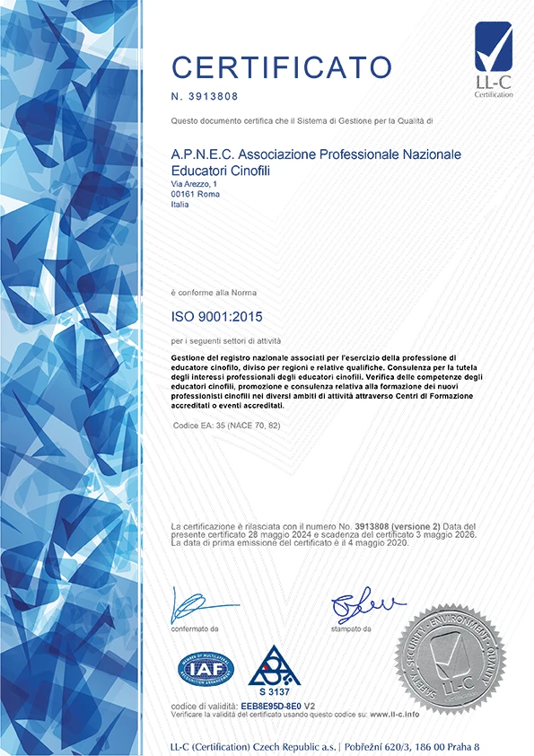Select 'Codice EA: 35 (NACE 70, 82)'
Viewport: 534px width, 756px height.
point(226,426)
